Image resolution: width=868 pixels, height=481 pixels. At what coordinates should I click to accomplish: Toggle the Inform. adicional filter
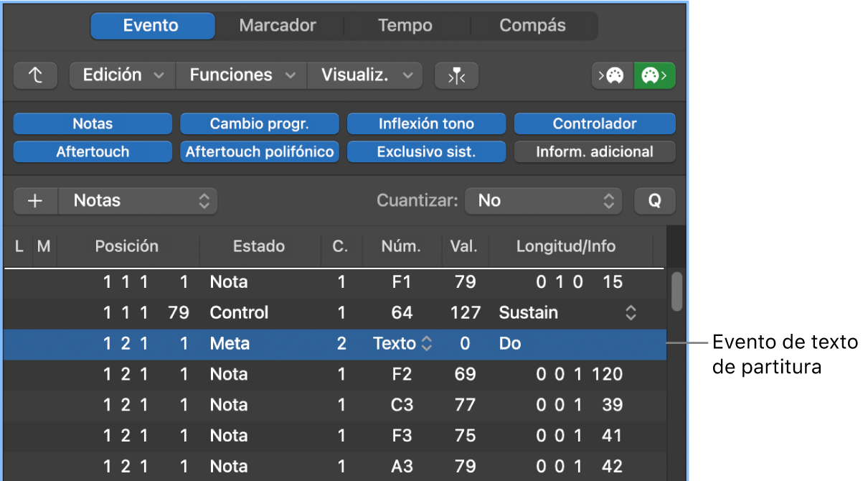click(594, 151)
